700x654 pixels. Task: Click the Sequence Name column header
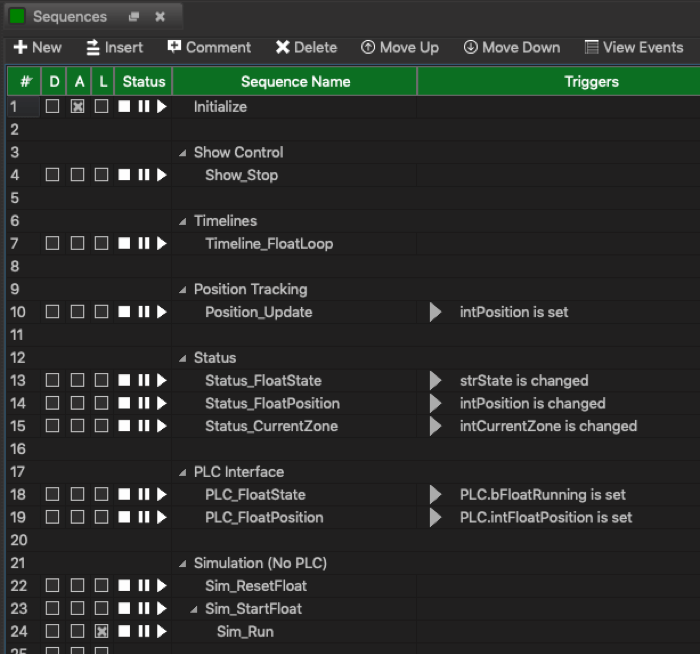click(x=295, y=81)
